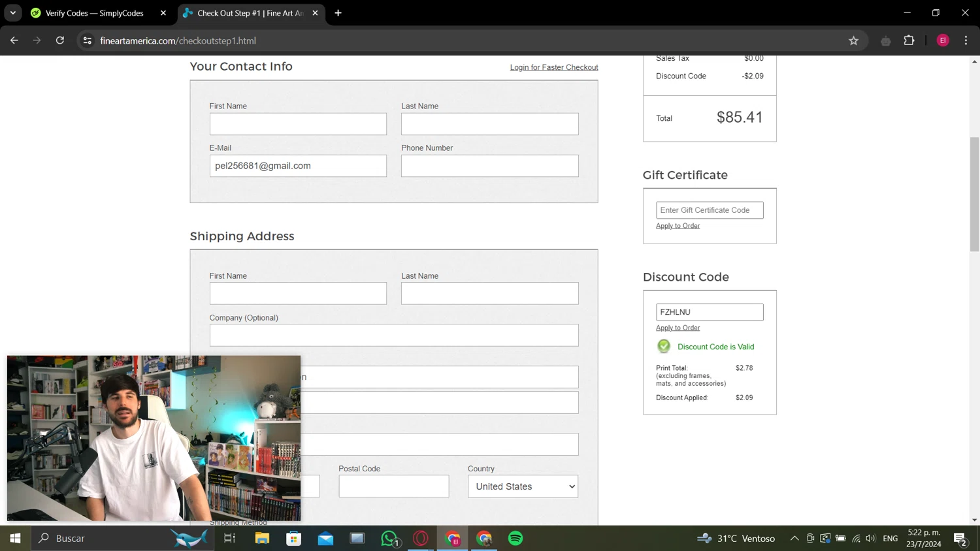Show hidden system tray icons chevron
This screenshot has width=980, height=551.
[x=794, y=538]
